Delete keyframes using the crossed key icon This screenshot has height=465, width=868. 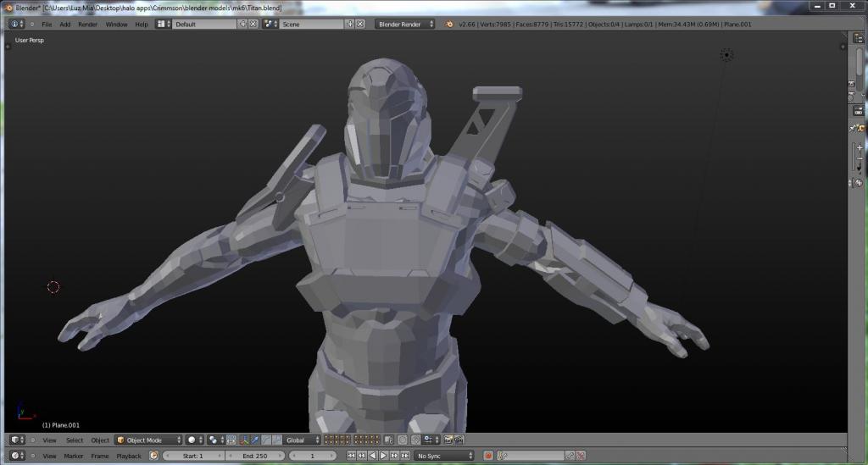pos(581,456)
